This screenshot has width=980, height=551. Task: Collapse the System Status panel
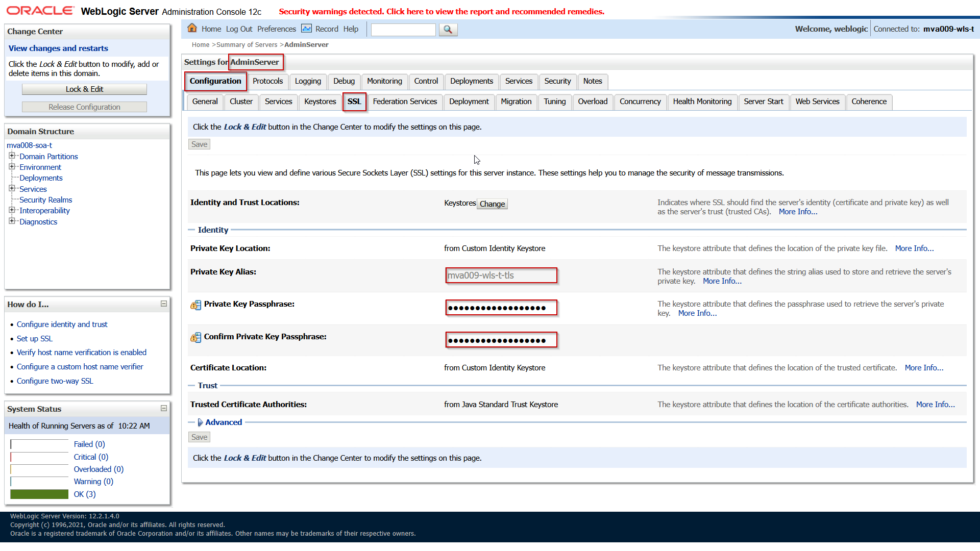click(164, 408)
